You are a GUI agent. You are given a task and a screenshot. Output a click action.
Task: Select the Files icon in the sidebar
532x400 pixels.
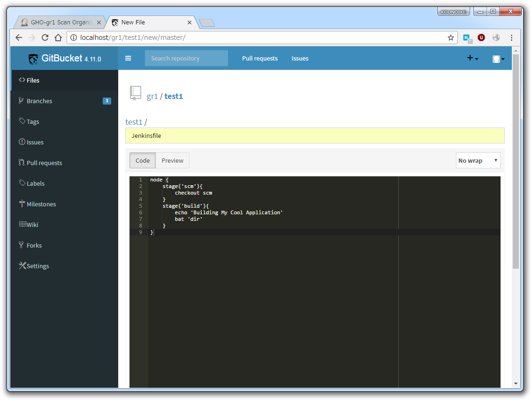click(x=21, y=80)
